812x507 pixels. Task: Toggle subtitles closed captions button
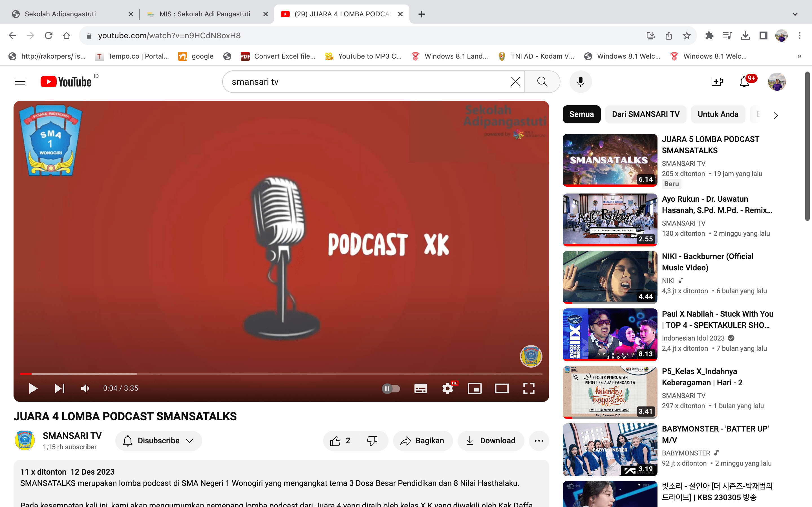click(x=420, y=388)
